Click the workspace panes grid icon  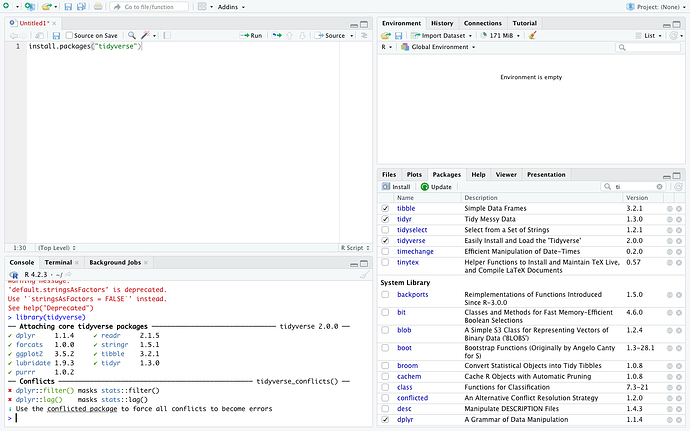click(x=202, y=7)
